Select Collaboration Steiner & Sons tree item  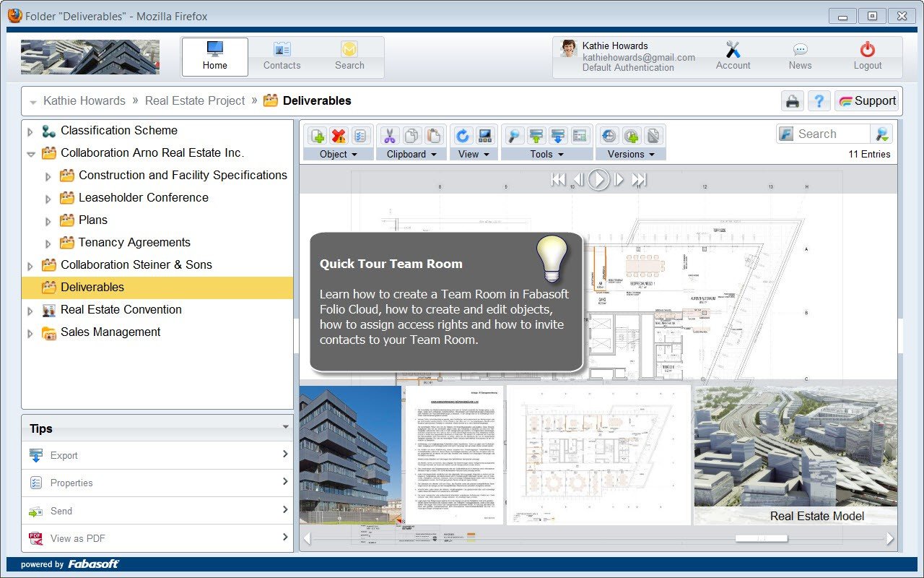(x=136, y=265)
